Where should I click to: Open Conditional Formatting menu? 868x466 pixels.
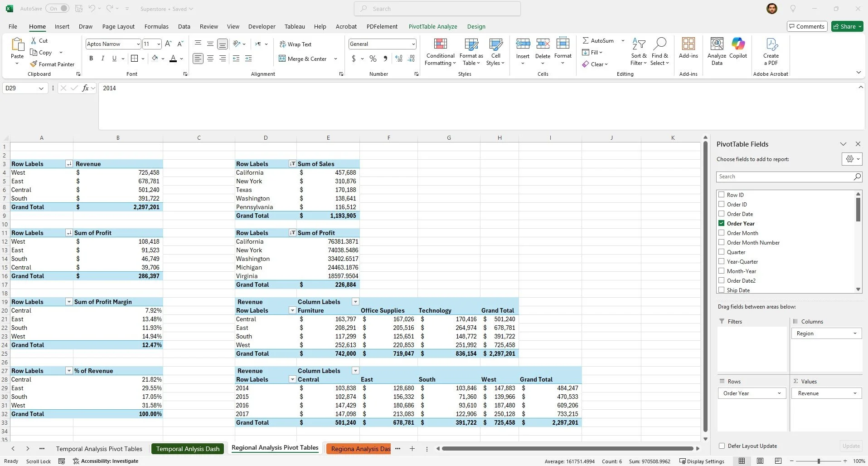[440, 52]
